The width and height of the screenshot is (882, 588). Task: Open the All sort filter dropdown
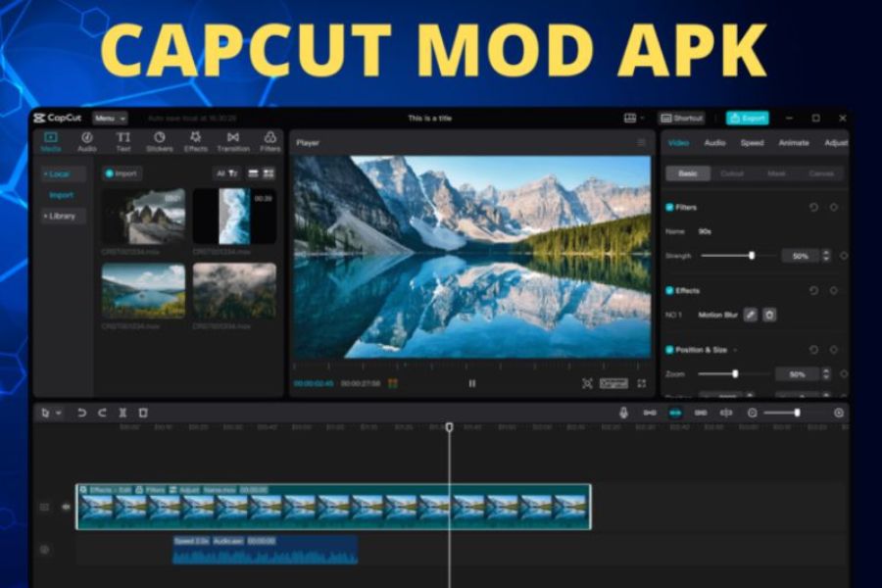tap(227, 173)
